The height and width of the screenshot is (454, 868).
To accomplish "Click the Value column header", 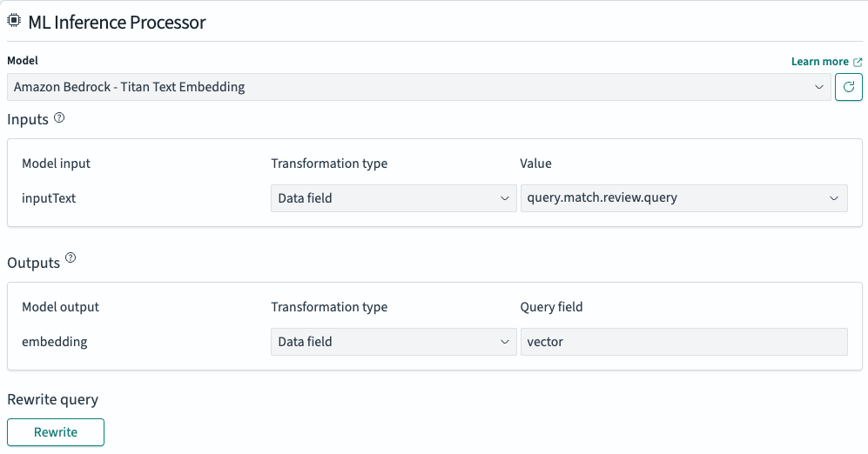I will pos(535,164).
